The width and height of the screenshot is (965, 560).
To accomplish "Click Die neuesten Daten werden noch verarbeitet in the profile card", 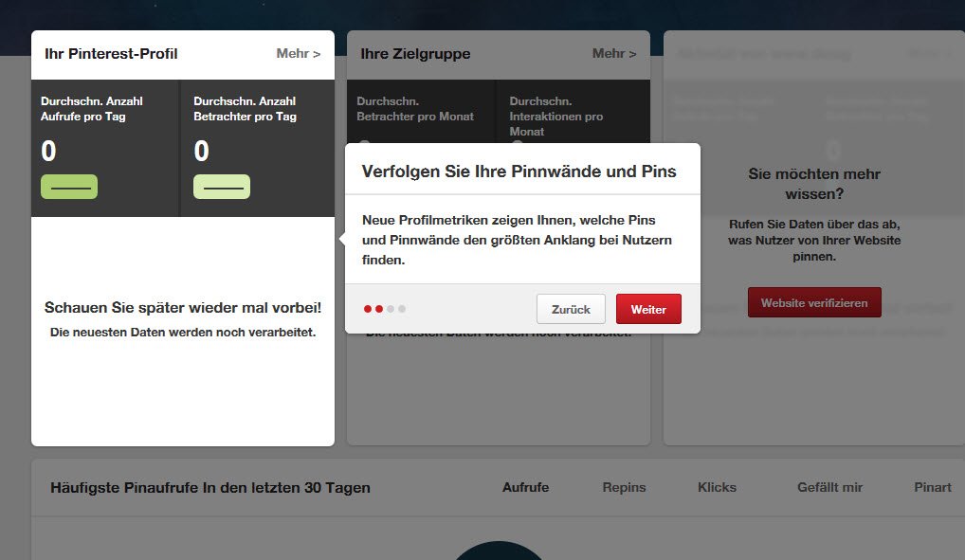I will pyautogui.click(x=183, y=332).
